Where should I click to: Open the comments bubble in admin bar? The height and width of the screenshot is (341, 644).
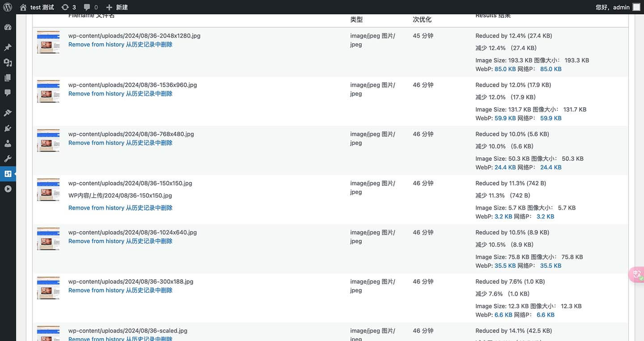[90, 7]
